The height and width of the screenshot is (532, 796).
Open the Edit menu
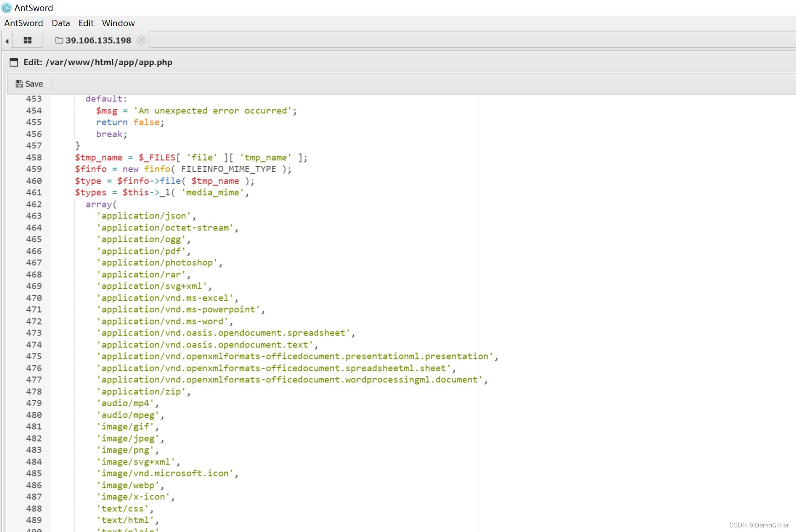86,23
